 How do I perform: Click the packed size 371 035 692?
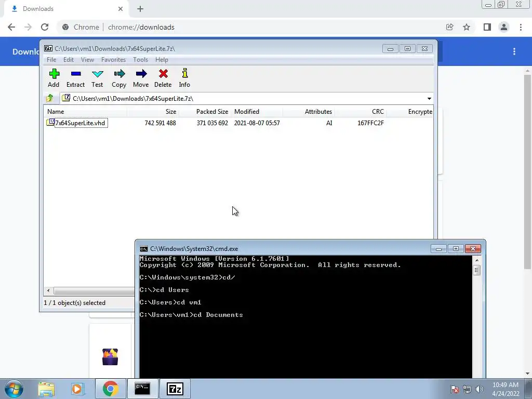(x=212, y=123)
